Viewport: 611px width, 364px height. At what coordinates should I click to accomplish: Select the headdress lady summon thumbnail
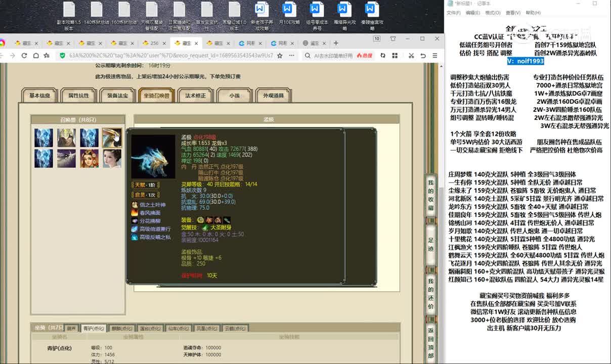click(89, 158)
